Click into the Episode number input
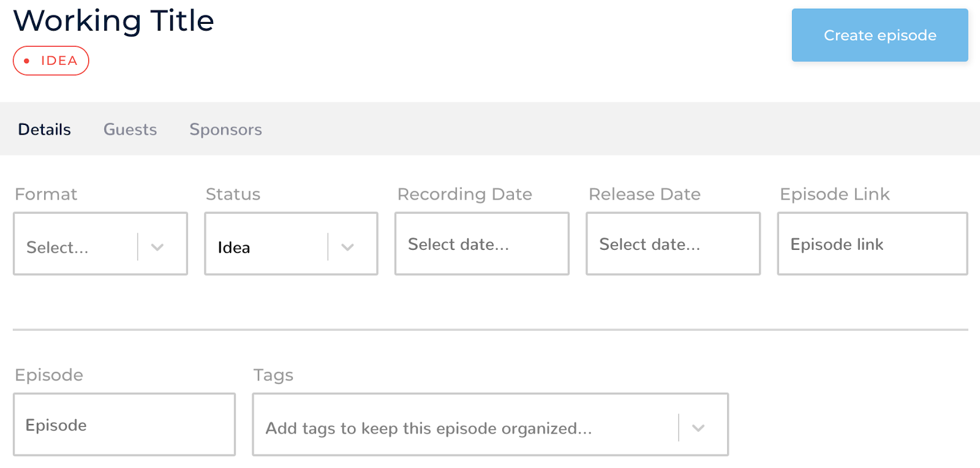Image resolution: width=980 pixels, height=468 pixels. point(124,425)
